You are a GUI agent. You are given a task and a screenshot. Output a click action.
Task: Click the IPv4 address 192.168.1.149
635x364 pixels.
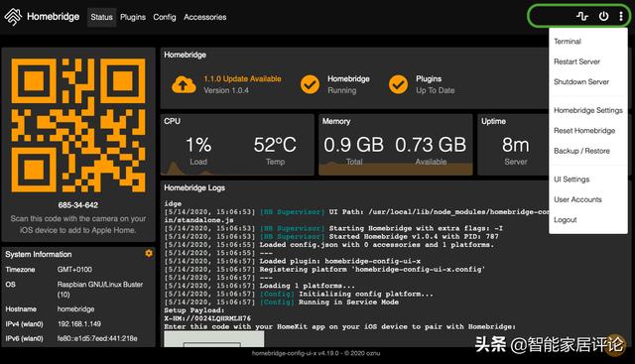click(x=79, y=324)
